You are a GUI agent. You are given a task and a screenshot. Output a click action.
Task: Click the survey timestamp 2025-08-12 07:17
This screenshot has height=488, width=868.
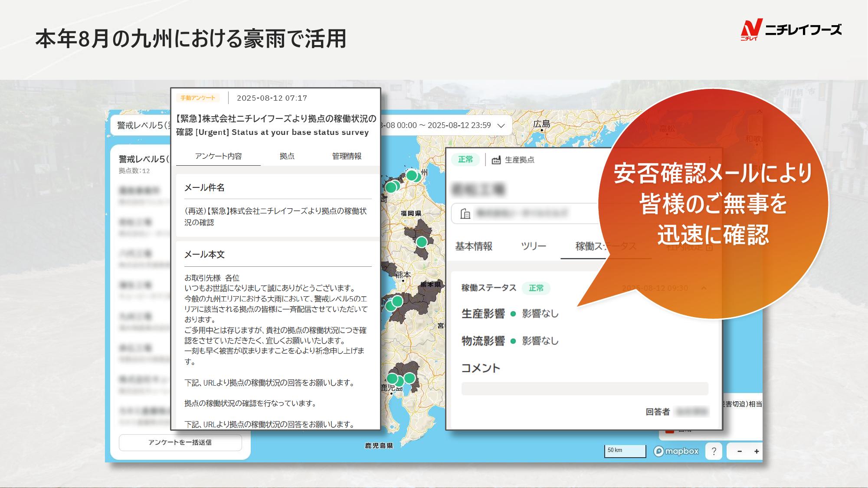pos(272,98)
